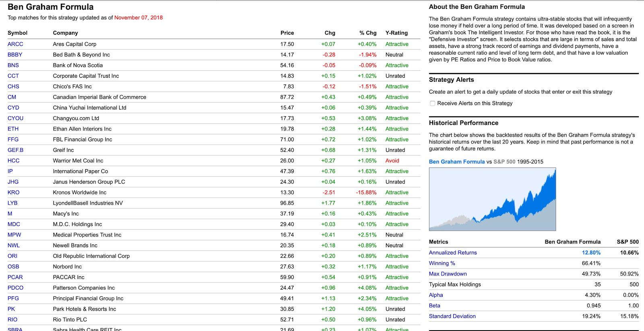
Task: Click the Ares Capital Corp company name
Action: [75, 44]
